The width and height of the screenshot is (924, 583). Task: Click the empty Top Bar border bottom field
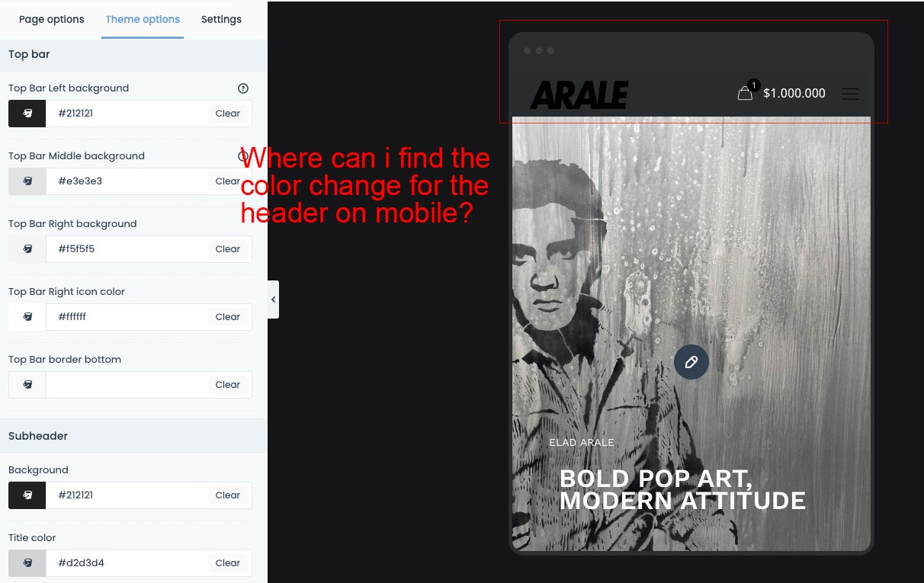126,385
